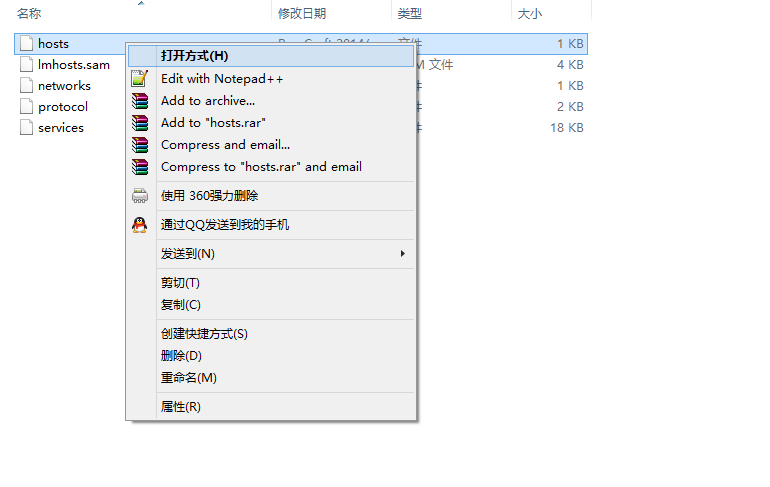The image size is (770, 487).
Task: Click WinRAR icon beside Compress to "hosts.rar" and email
Action: tap(140, 167)
